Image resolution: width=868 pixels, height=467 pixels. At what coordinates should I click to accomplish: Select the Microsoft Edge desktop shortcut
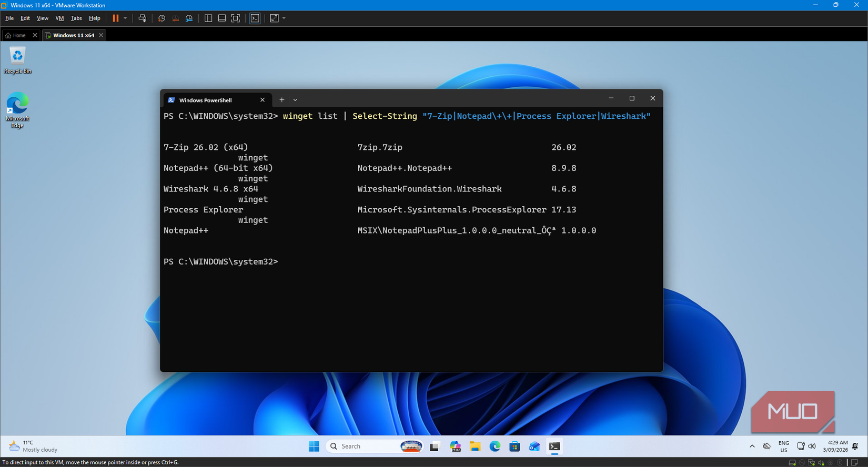tap(17, 110)
